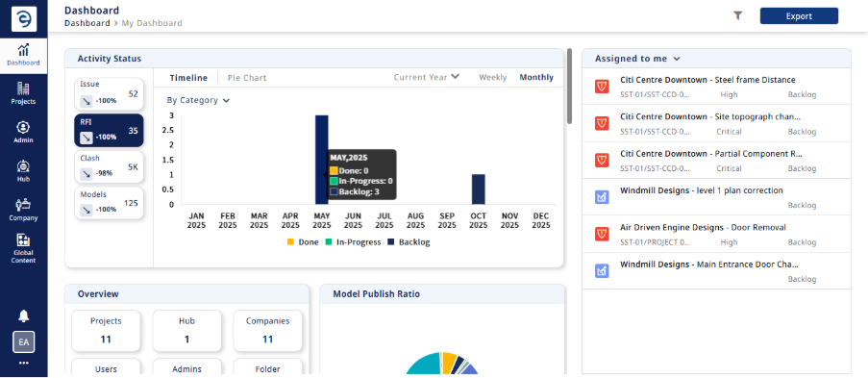Expand the Assigned to me dropdown
Screen dimensions: 868x378
[x=637, y=59]
